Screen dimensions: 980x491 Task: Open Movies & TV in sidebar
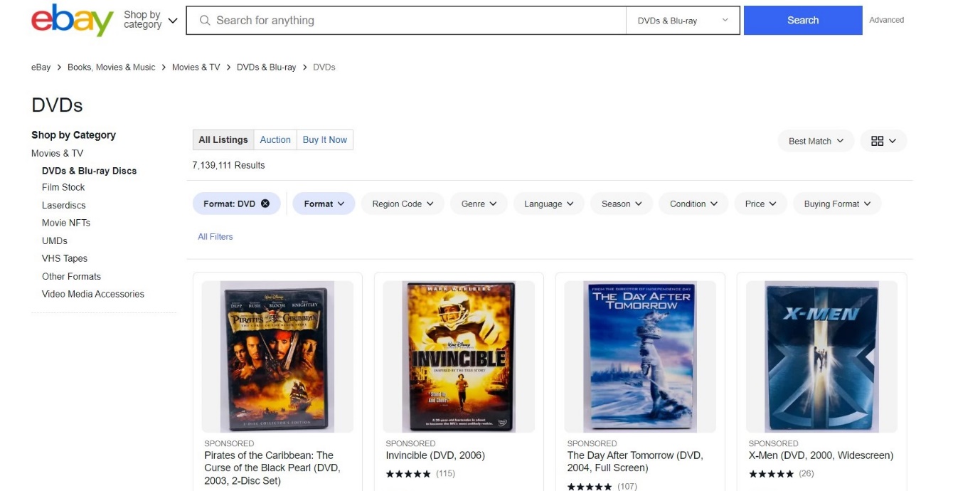(x=57, y=153)
